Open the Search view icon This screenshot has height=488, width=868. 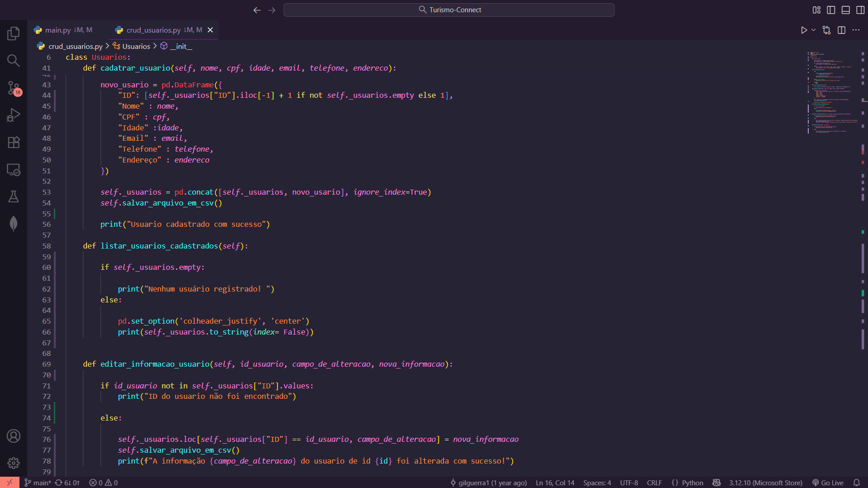[x=14, y=61]
